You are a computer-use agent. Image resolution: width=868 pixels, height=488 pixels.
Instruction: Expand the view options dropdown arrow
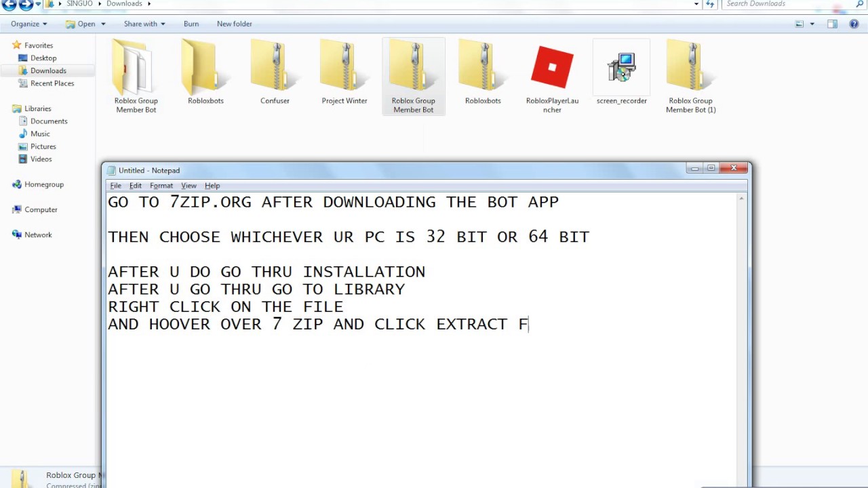tap(812, 24)
